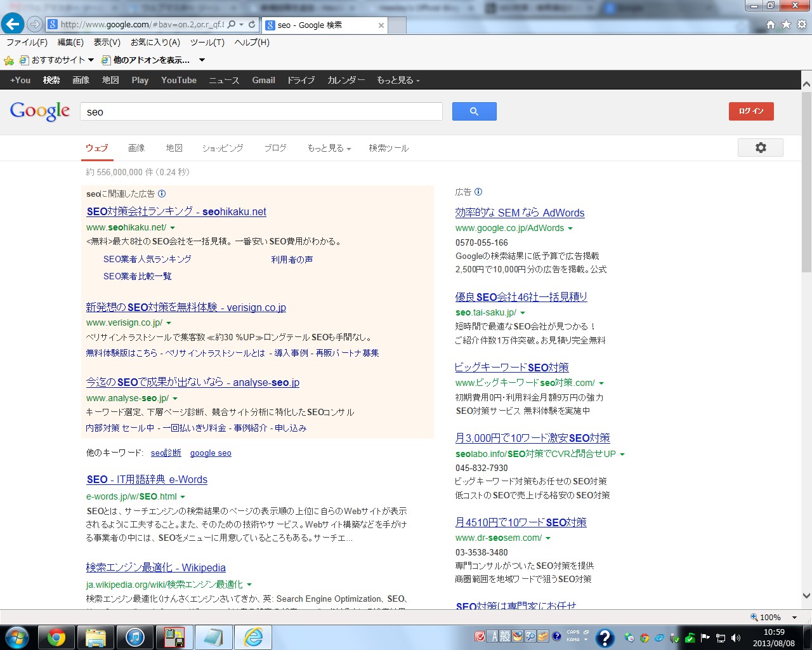Click the Google logo
The height and width of the screenshot is (650, 812).
(x=40, y=112)
